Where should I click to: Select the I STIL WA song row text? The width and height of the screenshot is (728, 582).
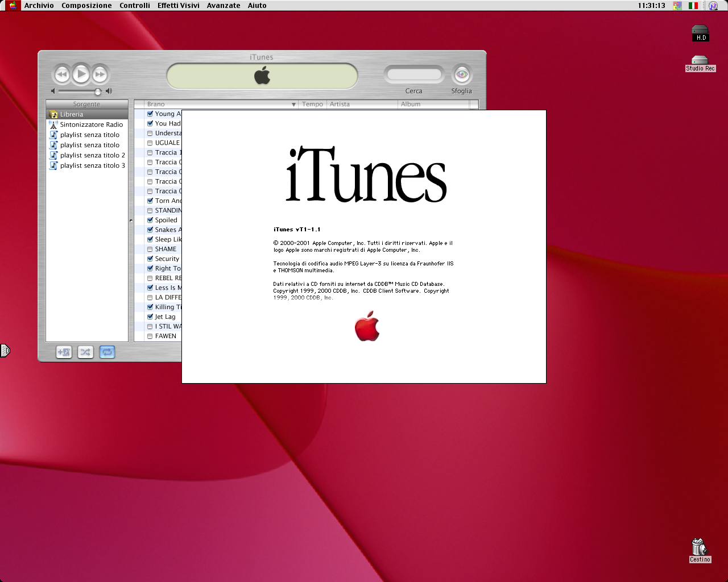click(x=168, y=326)
